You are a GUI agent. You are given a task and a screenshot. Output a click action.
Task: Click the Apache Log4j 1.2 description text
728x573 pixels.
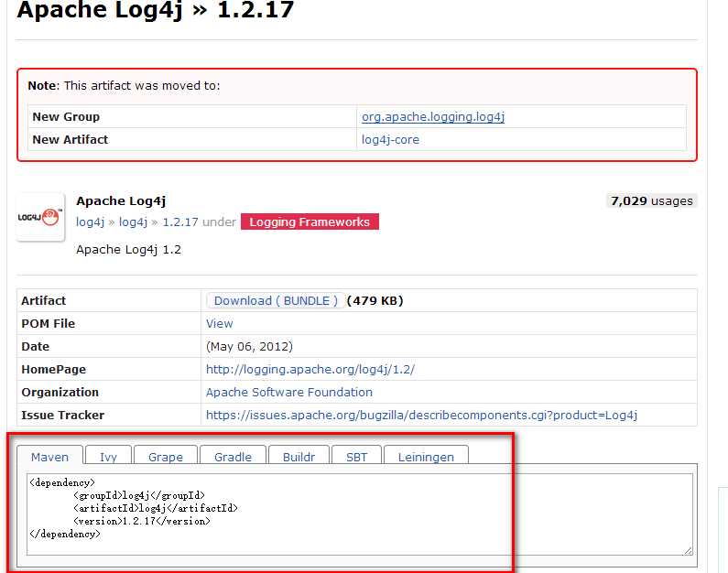coord(128,250)
